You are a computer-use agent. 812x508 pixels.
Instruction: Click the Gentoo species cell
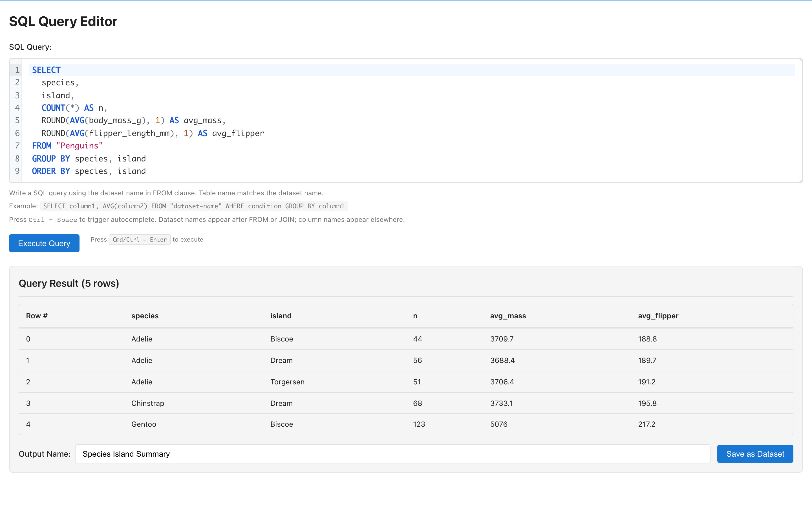coord(144,424)
